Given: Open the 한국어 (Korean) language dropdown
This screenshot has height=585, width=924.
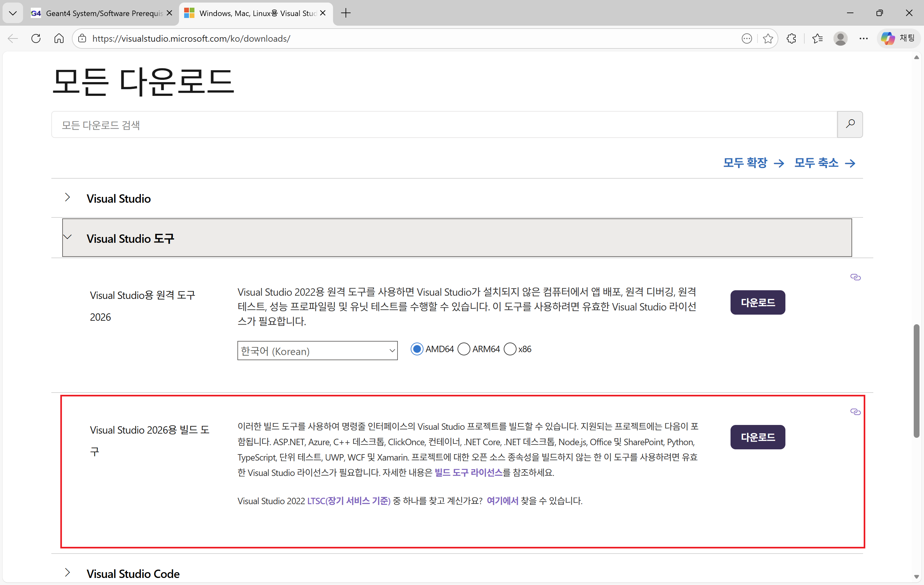Looking at the screenshot, I should tap(317, 351).
